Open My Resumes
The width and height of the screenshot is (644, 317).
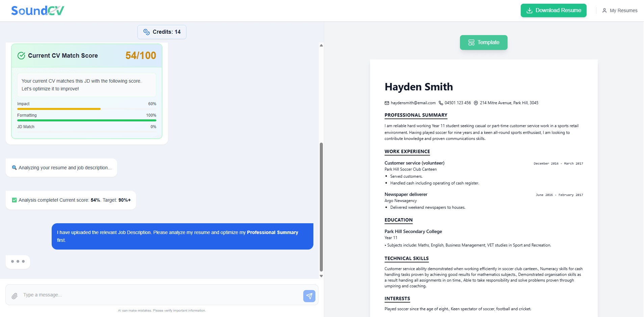623,10
